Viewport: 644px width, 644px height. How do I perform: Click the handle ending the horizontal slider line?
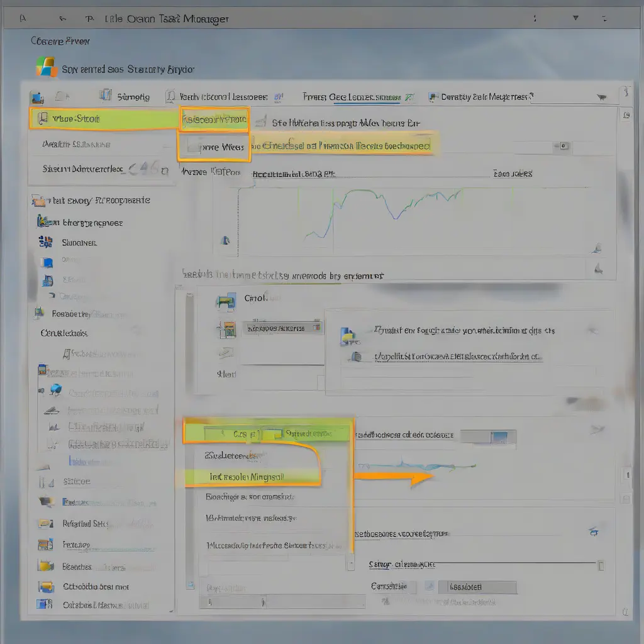(x=601, y=565)
